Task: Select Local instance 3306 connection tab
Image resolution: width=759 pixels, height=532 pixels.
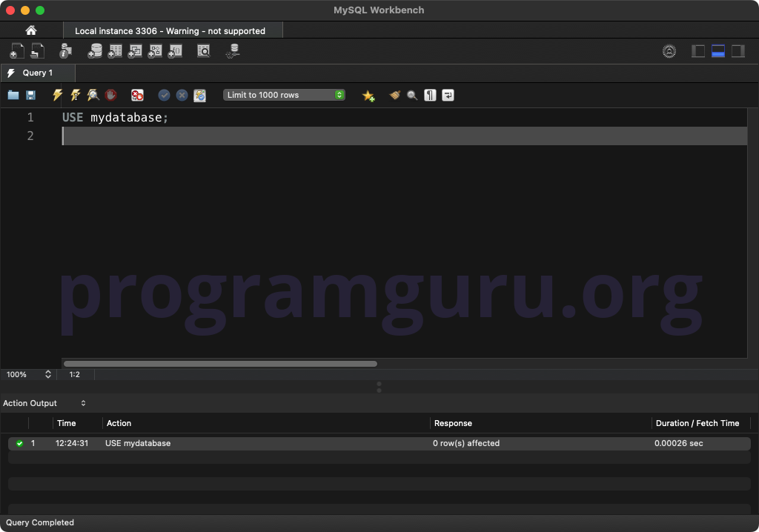Action: (x=173, y=30)
